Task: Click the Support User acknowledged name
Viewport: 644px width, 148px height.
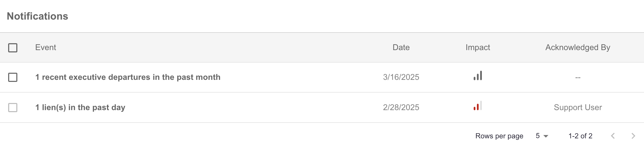Action: 578,107
